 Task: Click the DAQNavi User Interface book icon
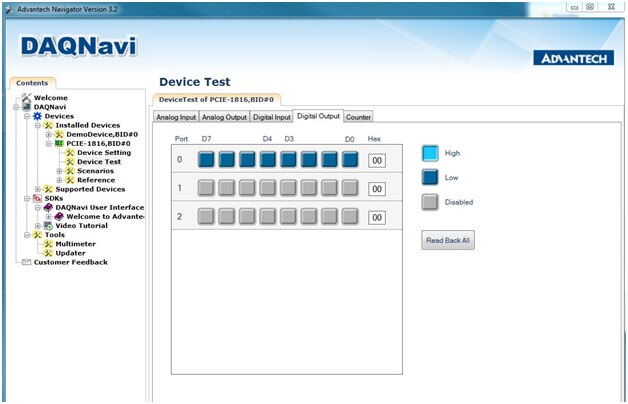tap(48, 207)
